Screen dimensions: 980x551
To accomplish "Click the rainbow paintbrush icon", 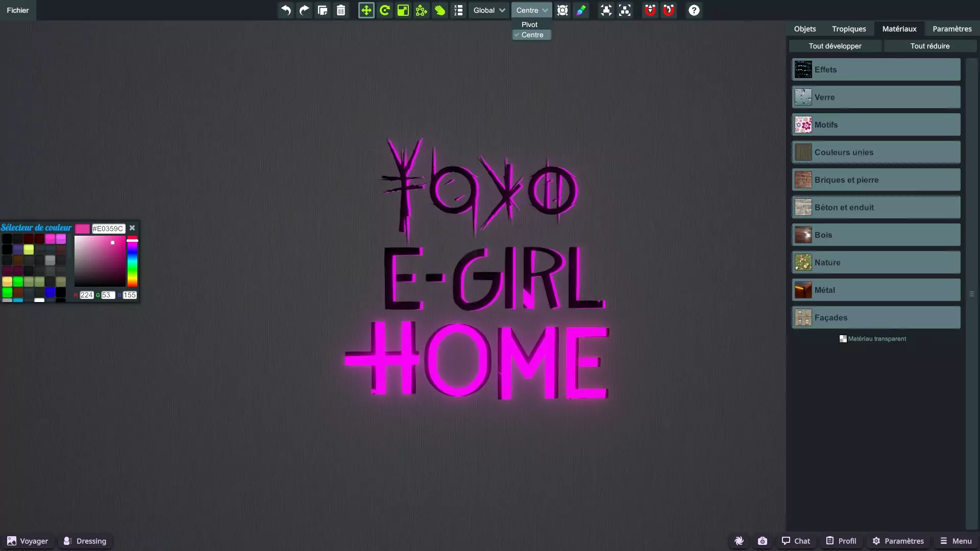I will 581,10.
